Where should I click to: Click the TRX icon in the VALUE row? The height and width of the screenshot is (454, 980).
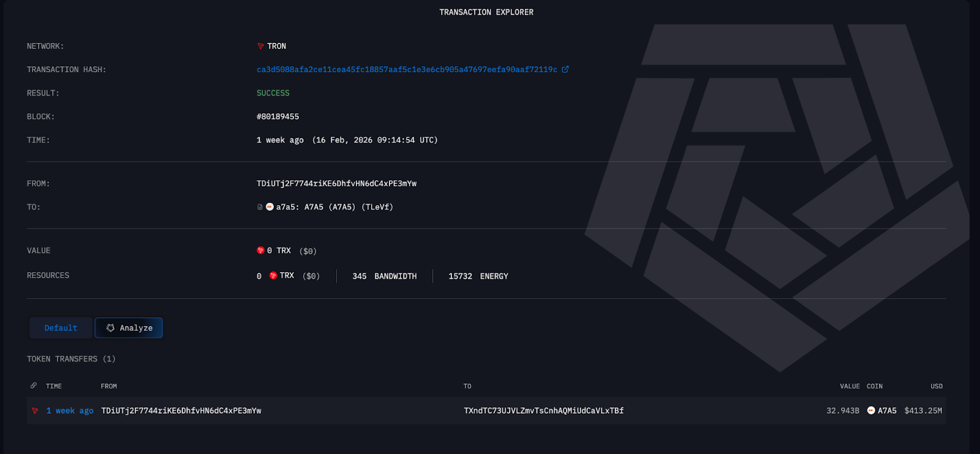260,251
